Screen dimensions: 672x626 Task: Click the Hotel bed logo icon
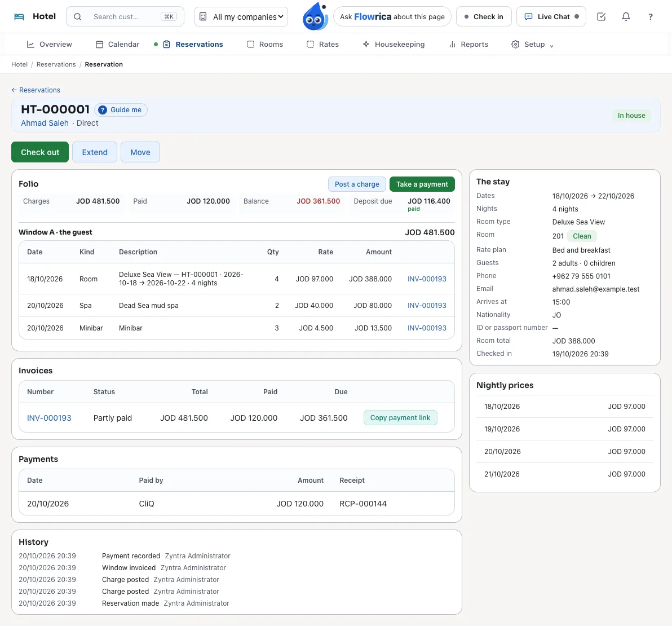tap(19, 17)
